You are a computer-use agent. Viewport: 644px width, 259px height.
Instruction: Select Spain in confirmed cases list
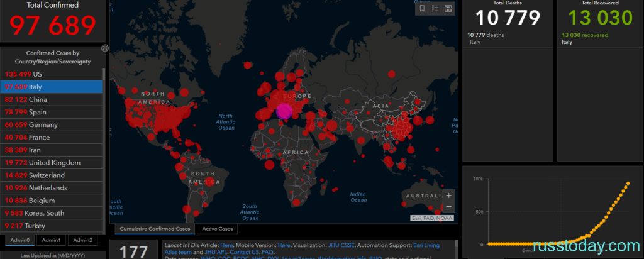[51, 112]
